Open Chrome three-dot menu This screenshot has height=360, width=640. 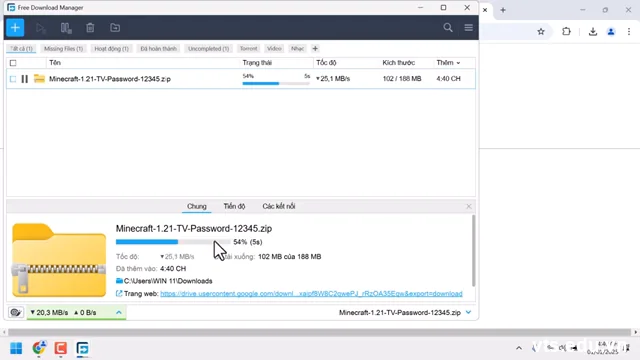pyautogui.click(x=629, y=31)
